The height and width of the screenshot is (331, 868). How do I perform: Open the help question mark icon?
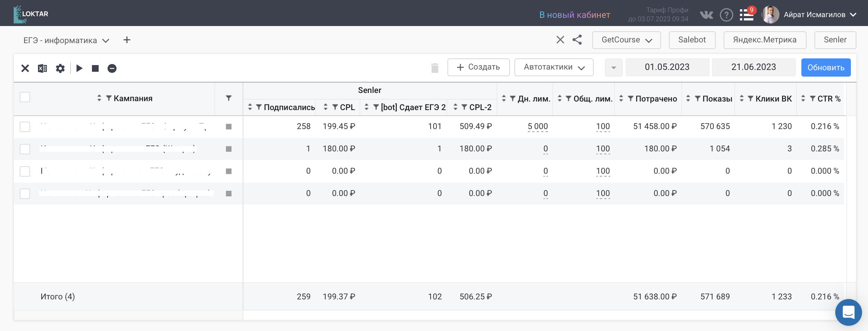(x=726, y=15)
